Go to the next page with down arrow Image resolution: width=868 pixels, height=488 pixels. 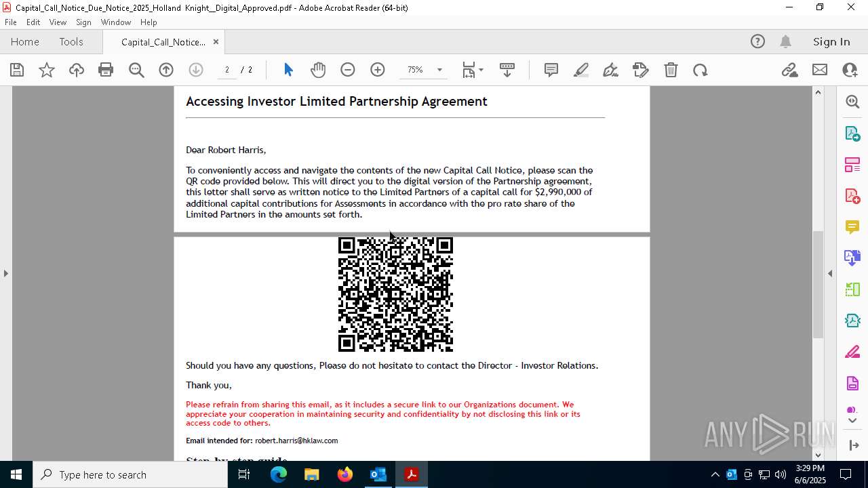click(196, 70)
